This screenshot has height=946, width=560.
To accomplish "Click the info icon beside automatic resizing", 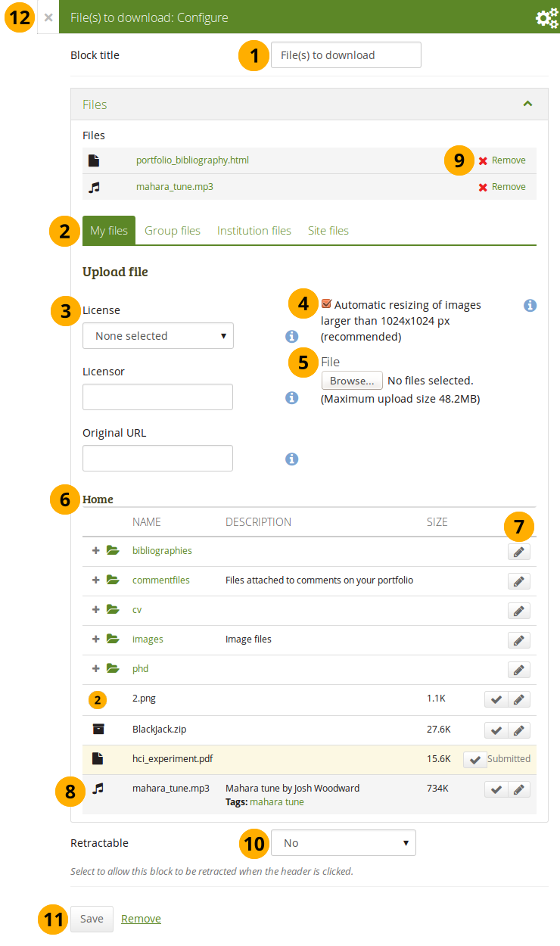I will tap(530, 305).
